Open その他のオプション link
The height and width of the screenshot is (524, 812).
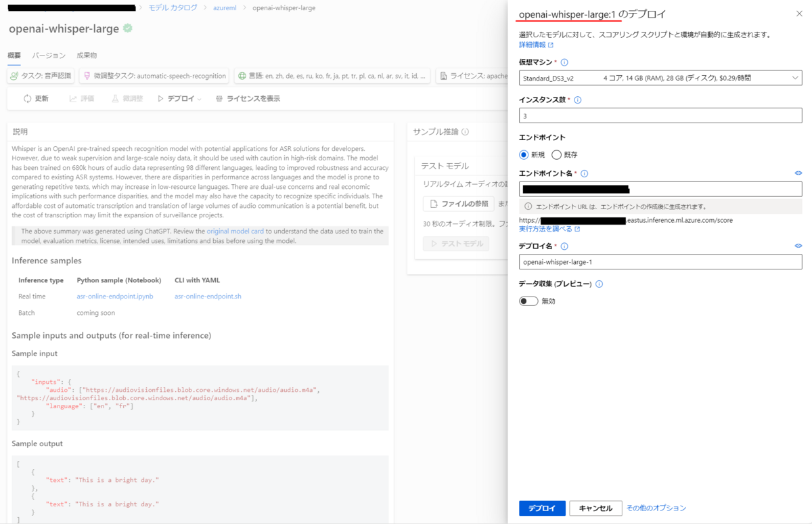click(x=656, y=508)
